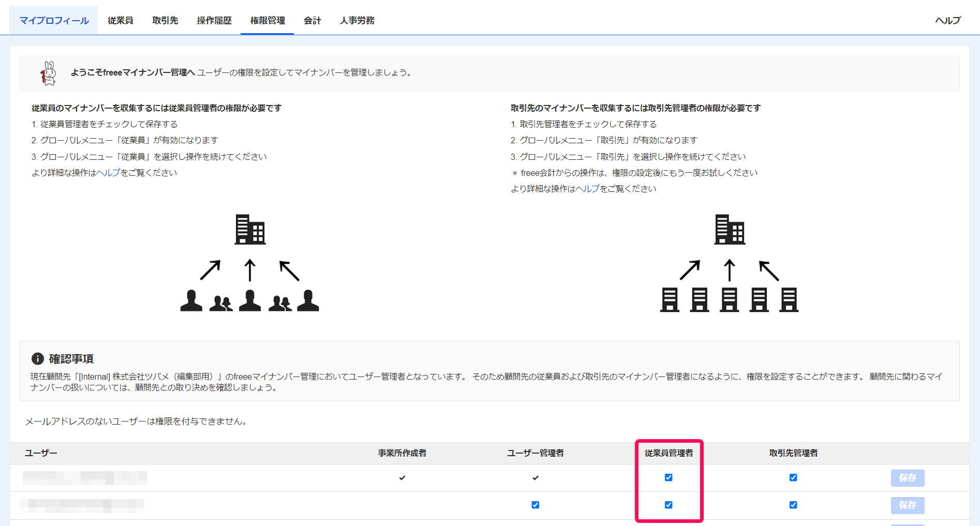
Task: Open the 会計 menu item
Action: click(x=313, y=21)
